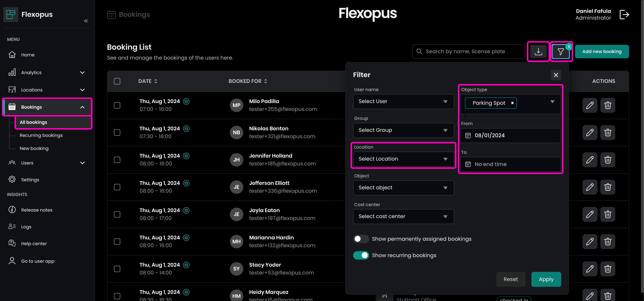This screenshot has height=301, width=644.
Task: Open the Select Location dropdown
Action: pyautogui.click(x=403, y=159)
